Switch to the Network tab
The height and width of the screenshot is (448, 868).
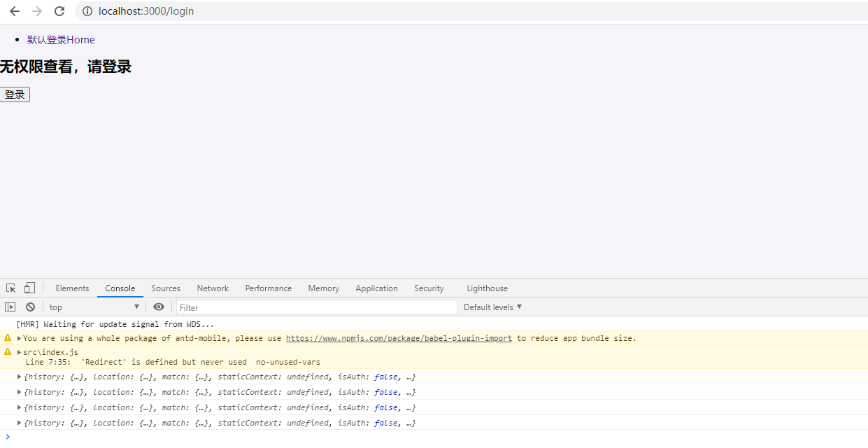[x=213, y=288]
